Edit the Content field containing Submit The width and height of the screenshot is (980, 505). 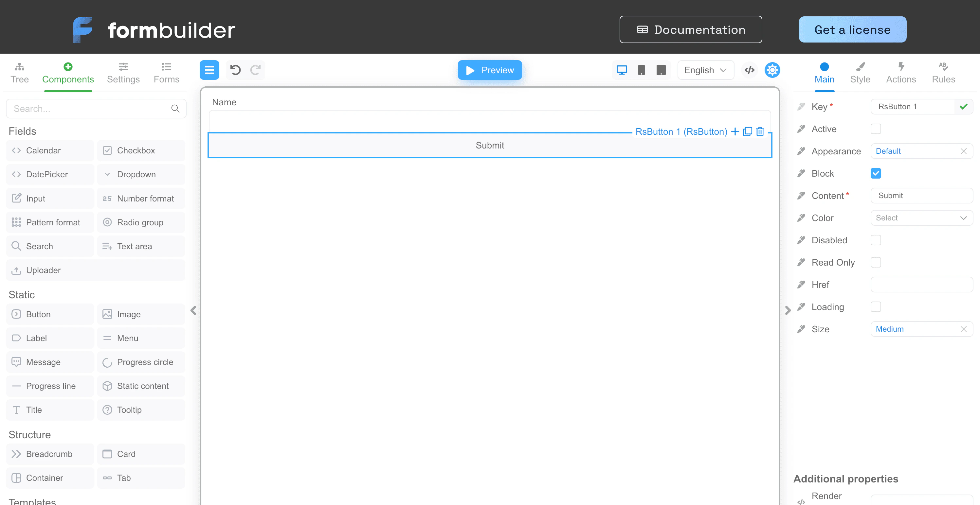click(921, 196)
